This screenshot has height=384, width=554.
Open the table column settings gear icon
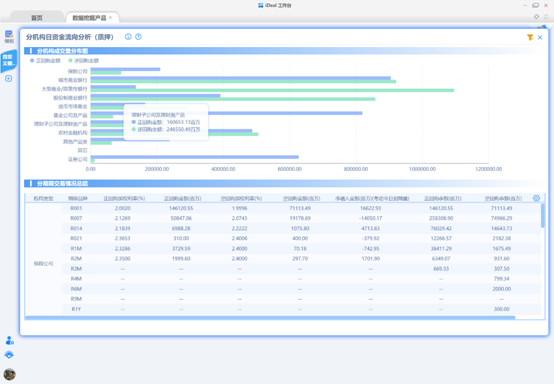536,198
